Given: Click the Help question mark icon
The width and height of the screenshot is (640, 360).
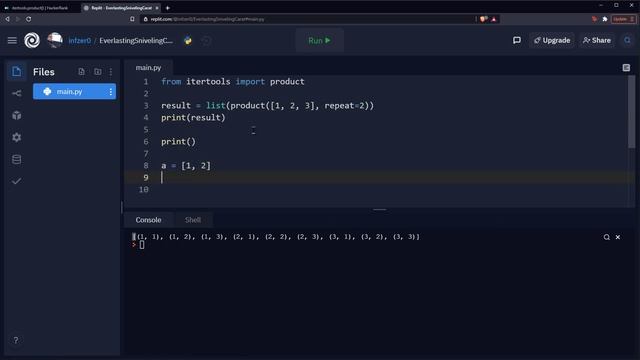Looking at the screenshot, I should pyautogui.click(x=16, y=340).
